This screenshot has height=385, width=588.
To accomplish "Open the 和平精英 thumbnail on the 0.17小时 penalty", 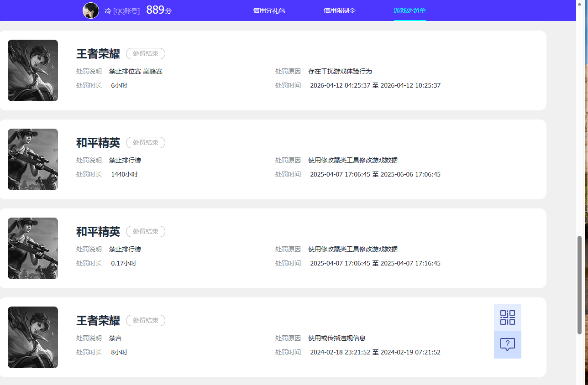I will pos(33,248).
